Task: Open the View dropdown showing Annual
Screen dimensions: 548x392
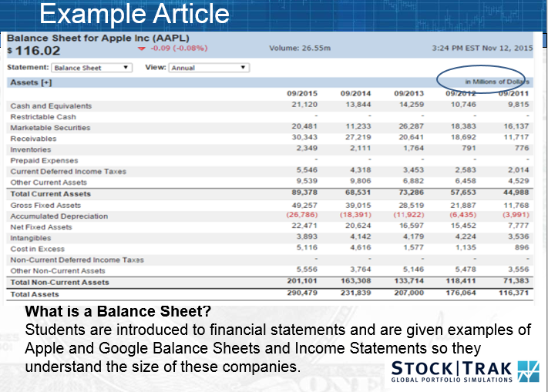Action: click(209, 68)
